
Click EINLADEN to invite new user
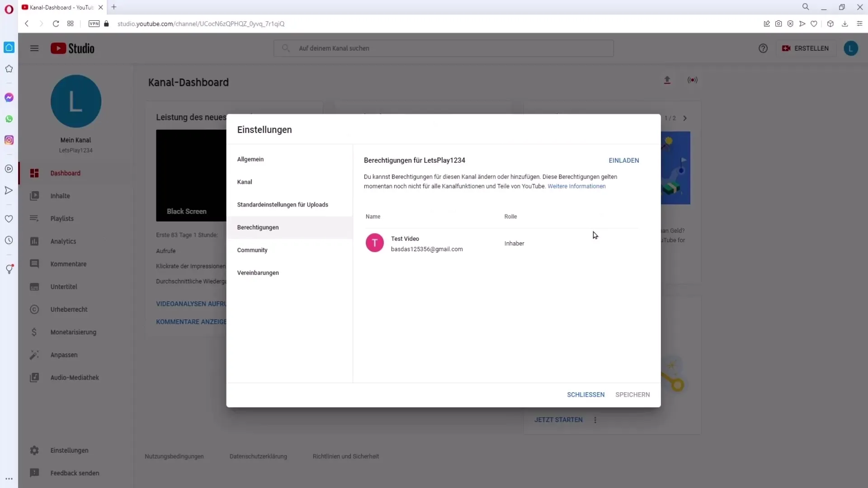point(623,160)
